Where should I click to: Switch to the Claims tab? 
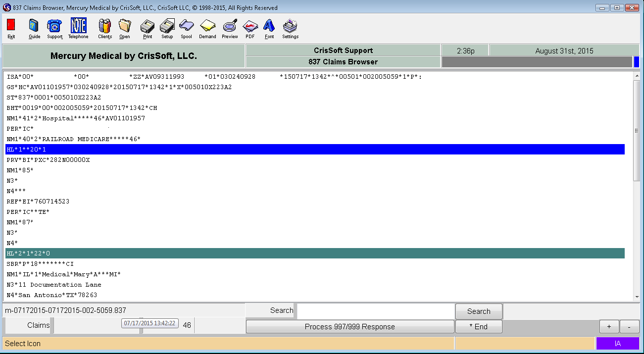(40, 325)
